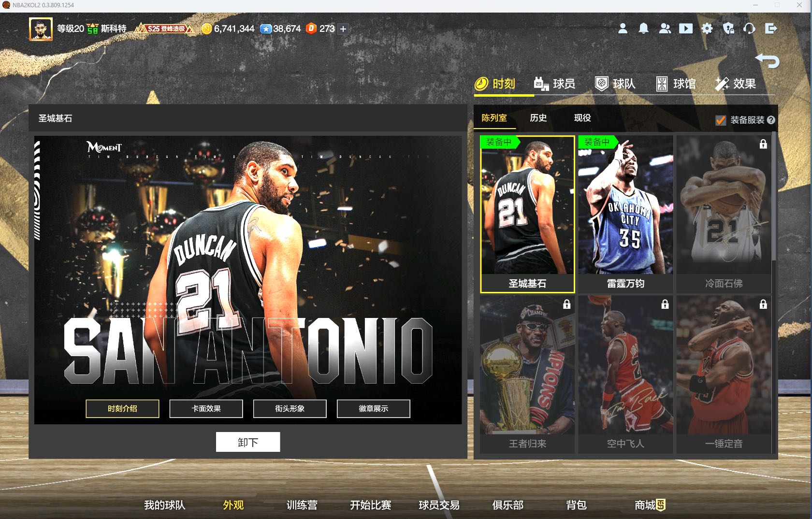Click the S25 season rank badge
The height and width of the screenshot is (519, 812).
point(164,29)
